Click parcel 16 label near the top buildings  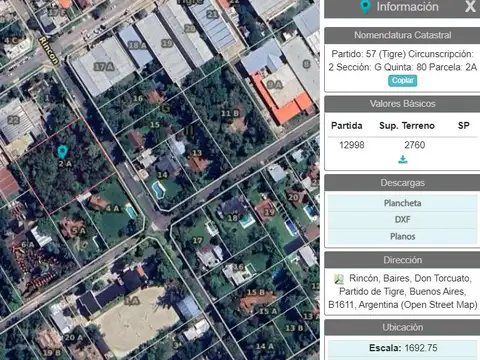pyautogui.click(x=138, y=98)
